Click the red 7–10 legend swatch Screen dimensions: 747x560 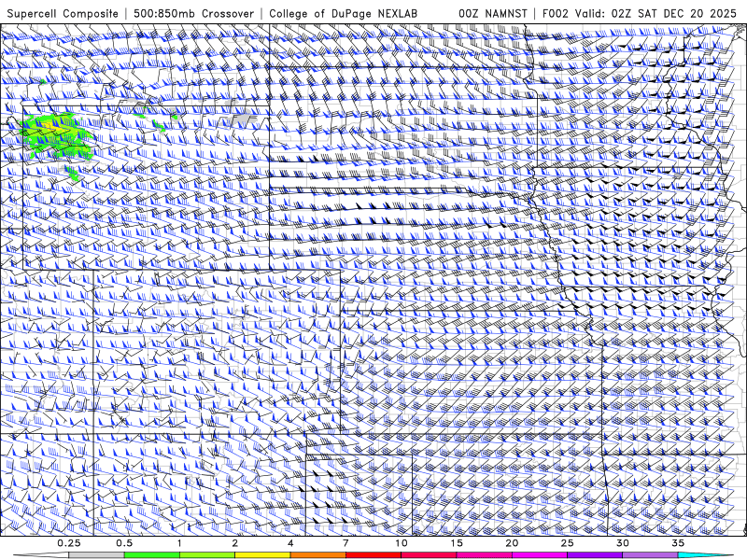373,555
